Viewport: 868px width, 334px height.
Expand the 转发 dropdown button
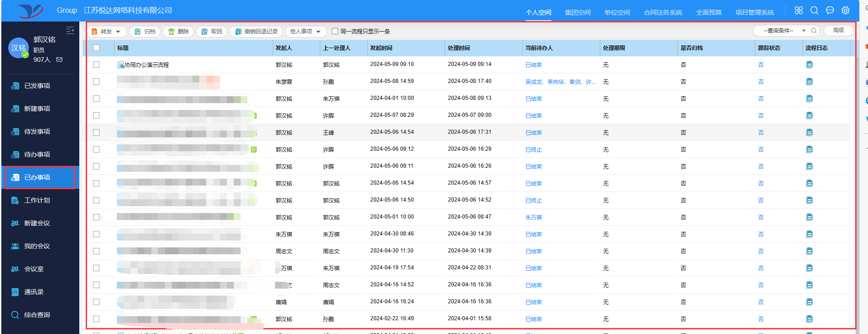(x=106, y=32)
